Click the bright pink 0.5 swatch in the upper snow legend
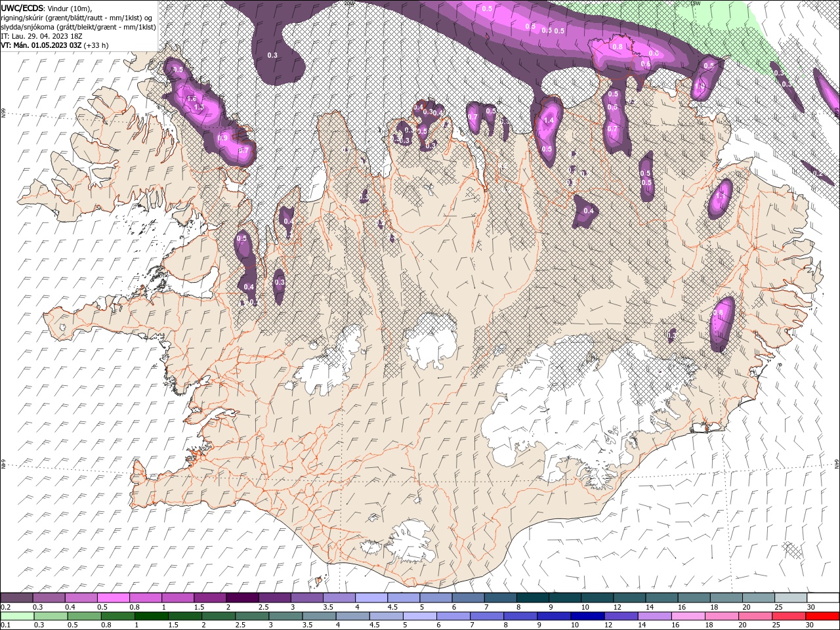This screenshot has width=840, height=630. [113, 598]
